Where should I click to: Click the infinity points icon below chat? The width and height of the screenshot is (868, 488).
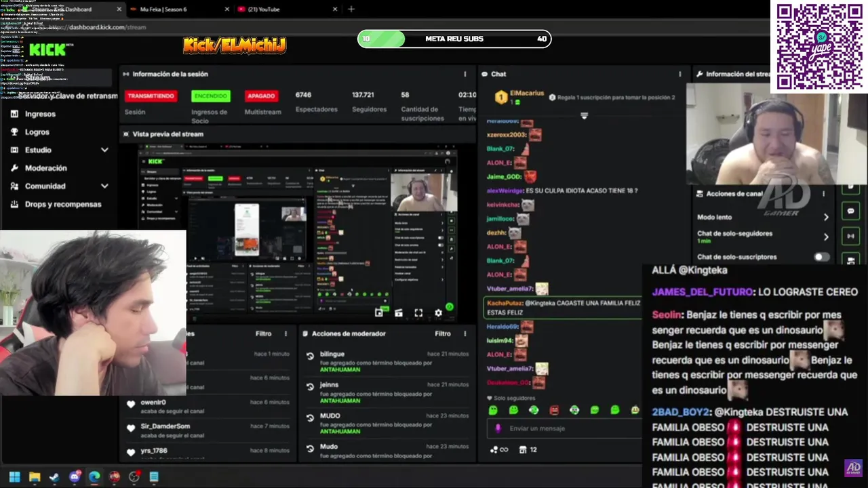[x=499, y=449]
